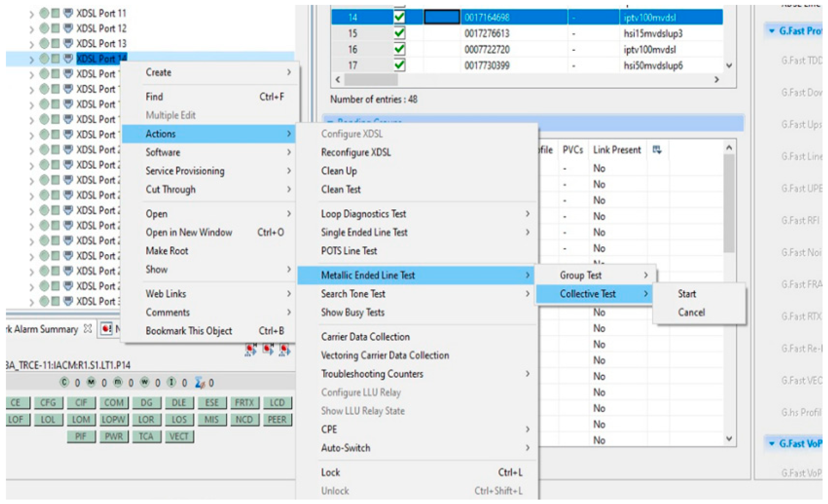This screenshot has width=828, height=504.
Task: Collapse the G.Fast VoP section triangle
Action: 772,444
